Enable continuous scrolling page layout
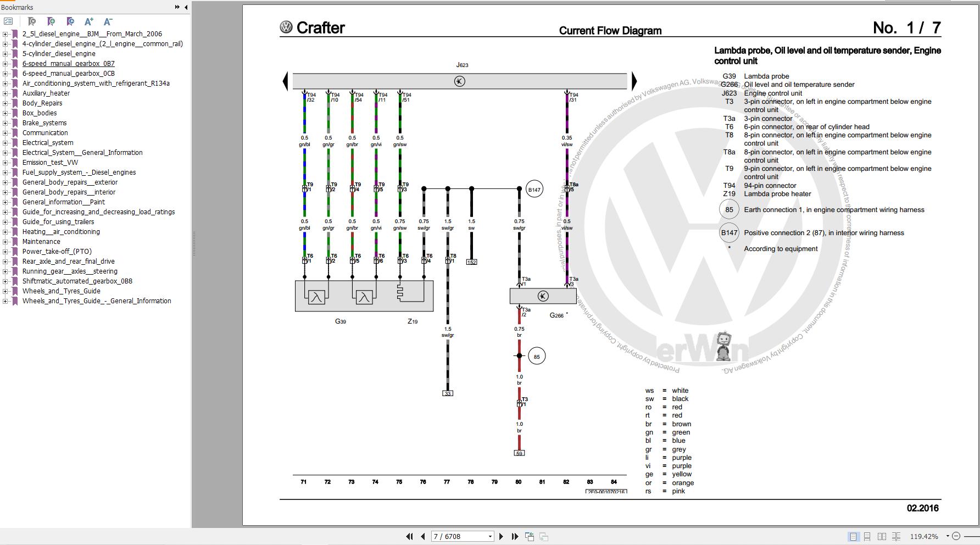Screen dimensions: 980x545 coord(867,536)
